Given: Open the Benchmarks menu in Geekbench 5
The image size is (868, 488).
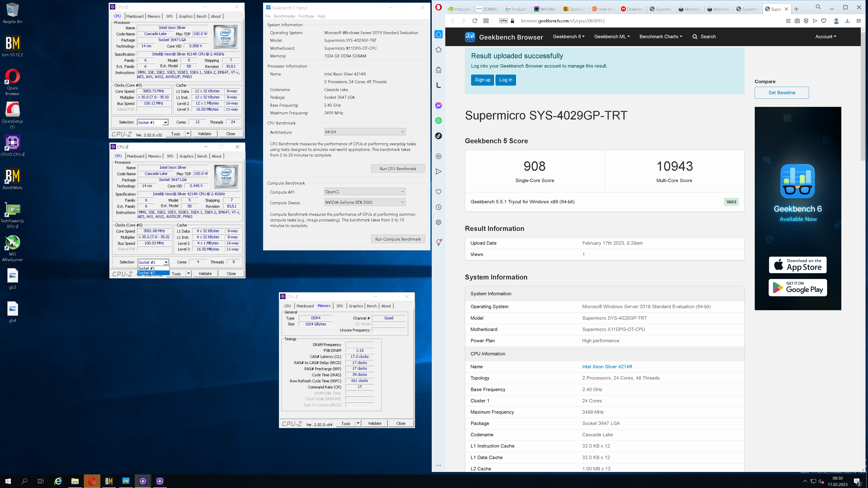Looking at the screenshot, I should [x=284, y=16].
